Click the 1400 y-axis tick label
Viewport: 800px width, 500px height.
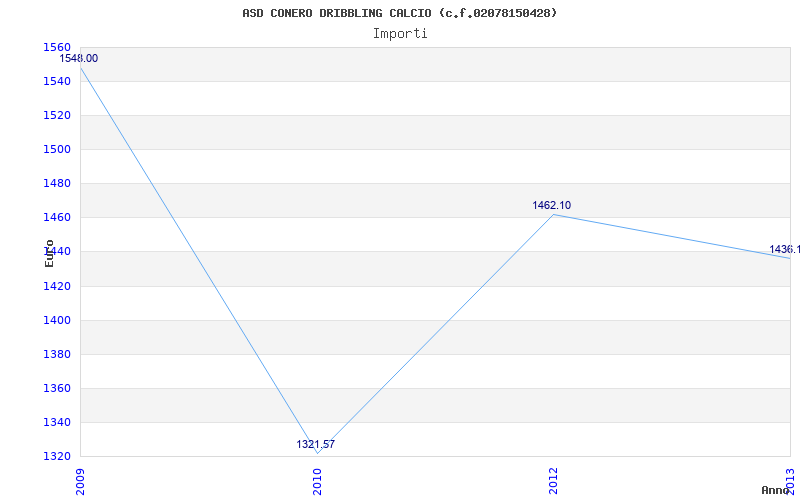coord(57,320)
